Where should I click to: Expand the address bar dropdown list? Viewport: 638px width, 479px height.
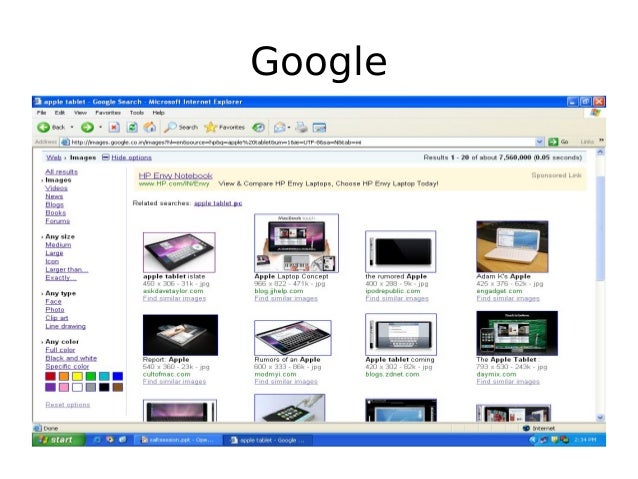[540, 142]
